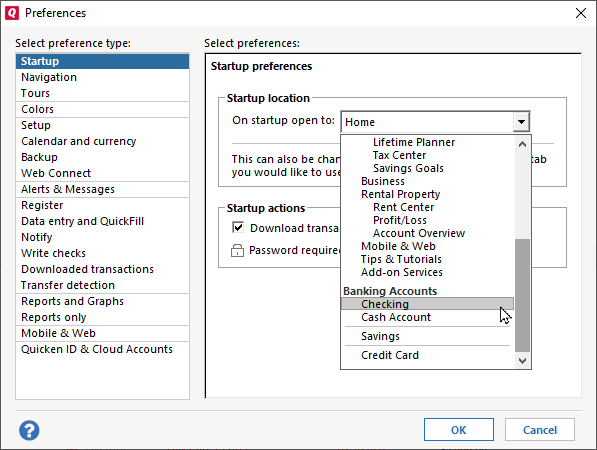This screenshot has width=597, height=450.
Task: Close the Preferences dialog
Action: tap(581, 13)
